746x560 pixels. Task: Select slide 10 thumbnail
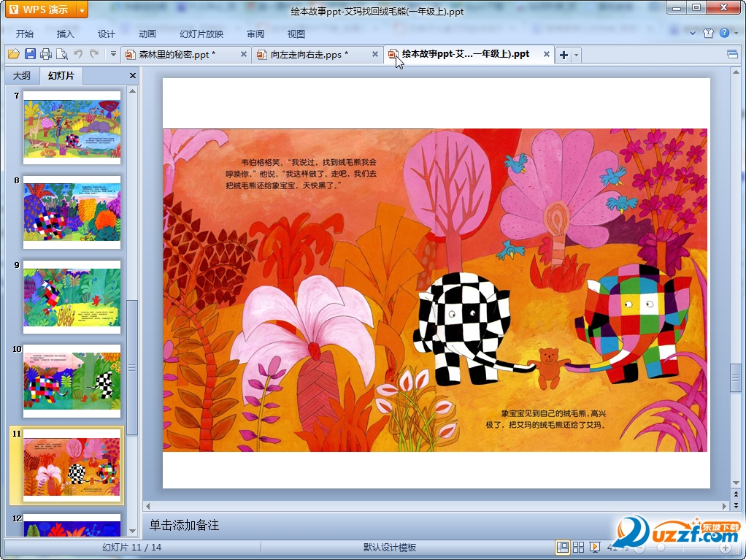click(x=72, y=381)
